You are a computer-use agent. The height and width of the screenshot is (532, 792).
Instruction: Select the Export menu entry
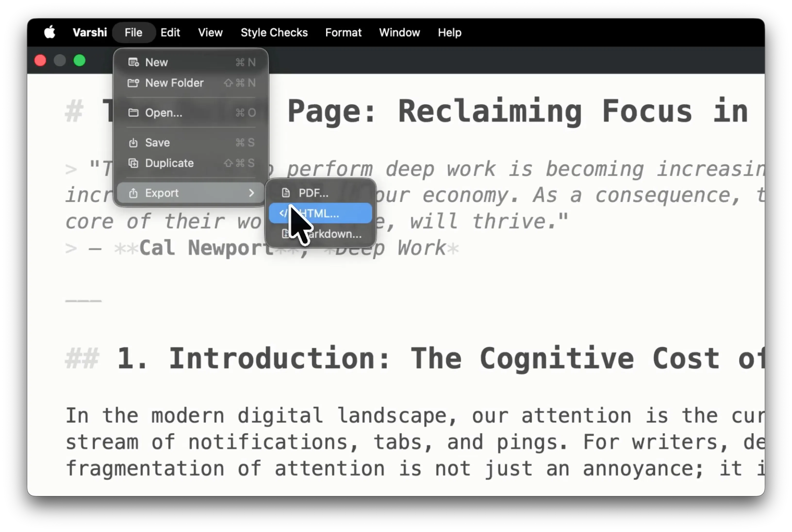pos(191,193)
